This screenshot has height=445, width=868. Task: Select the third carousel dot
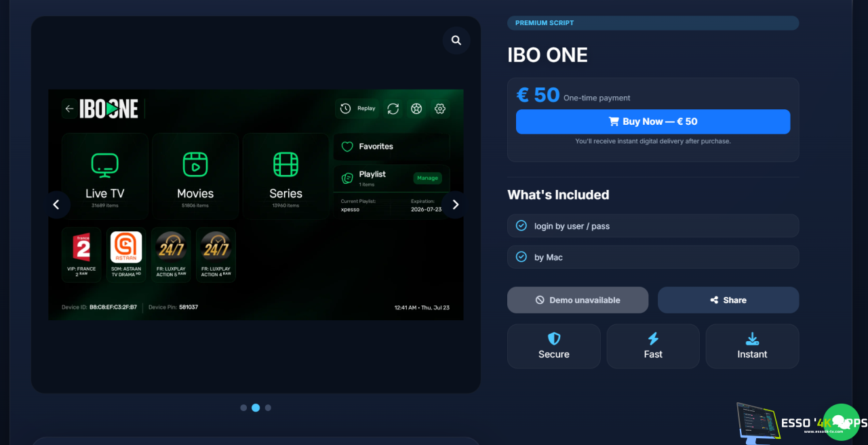click(268, 408)
